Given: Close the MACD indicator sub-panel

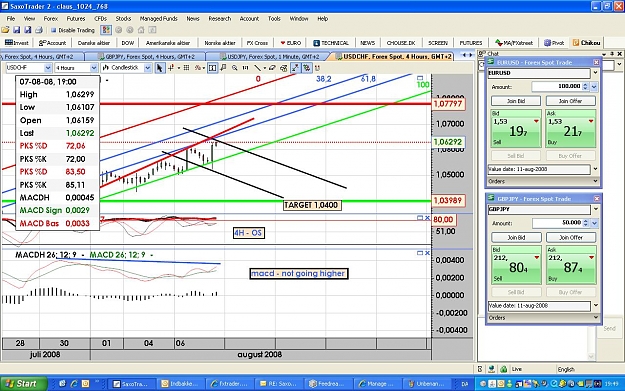Looking at the screenshot, I should (427, 253).
